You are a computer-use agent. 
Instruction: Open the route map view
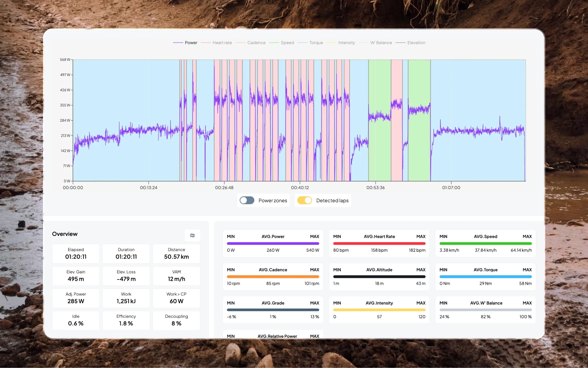(x=193, y=235)
